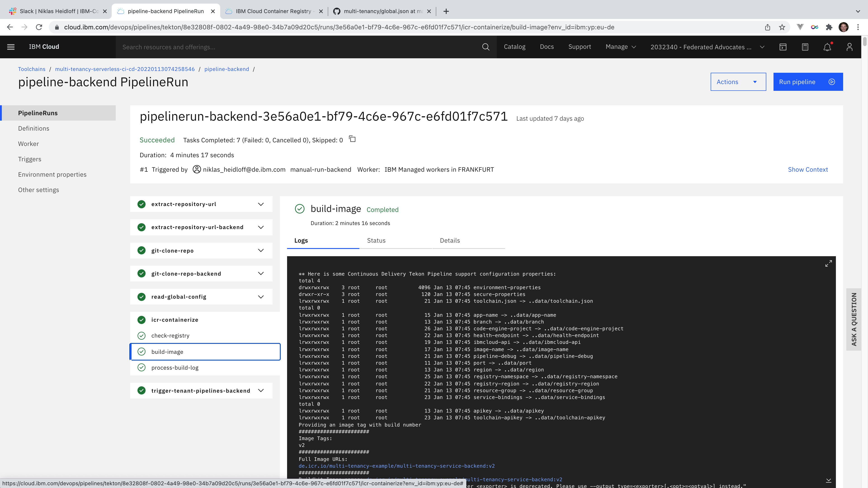The width and height of the screenshot is (868, 488).
Task: Switch to the Details tab
Action: [450, 240]
